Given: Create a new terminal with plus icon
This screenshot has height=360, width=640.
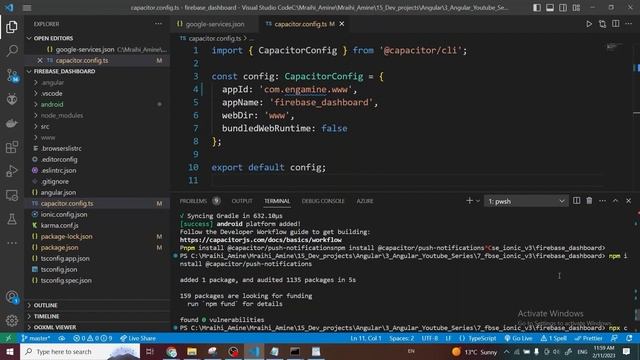Looking at the screenshot, I should coord(469,201).
